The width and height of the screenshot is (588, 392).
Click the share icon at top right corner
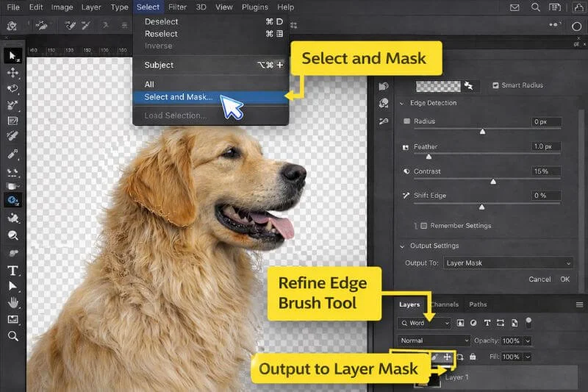578,7
